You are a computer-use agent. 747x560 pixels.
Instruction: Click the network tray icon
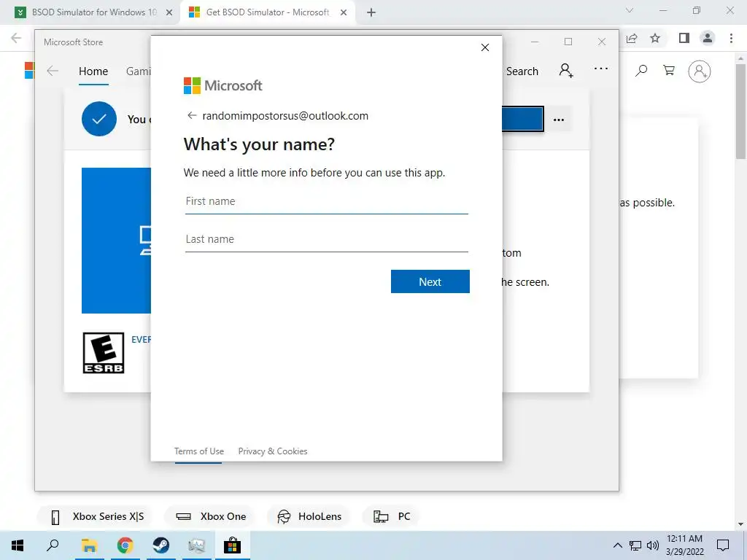pyautogui.click(x=635, y=545)
